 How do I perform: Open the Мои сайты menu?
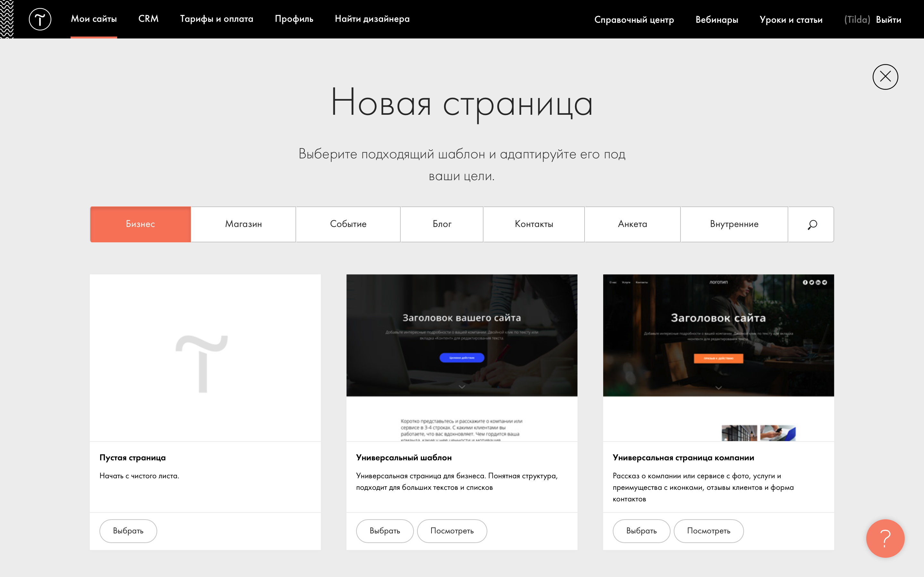(x=94, y=19)
